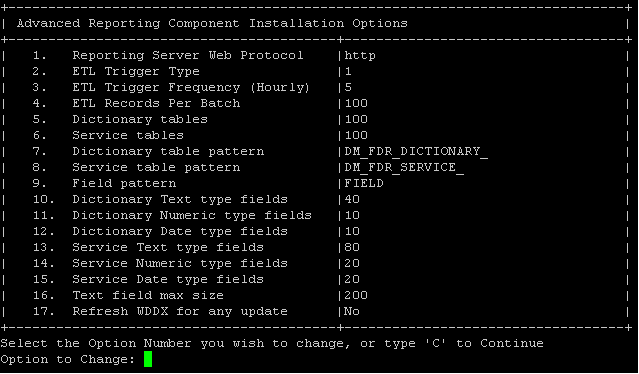Click the 'http' protocol value

(x=360, y=55)
